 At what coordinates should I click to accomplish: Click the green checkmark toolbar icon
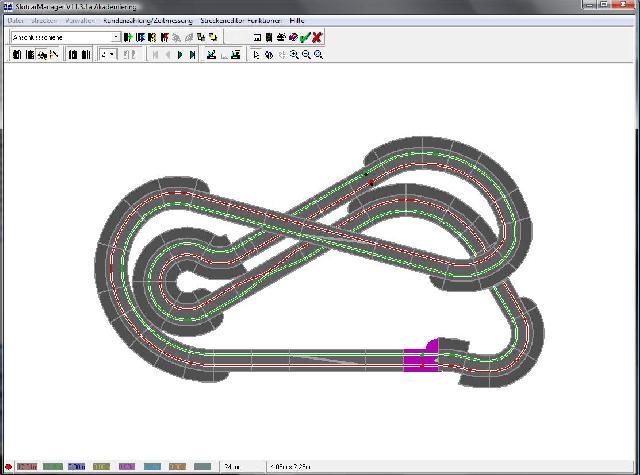[x=305, y=37]
